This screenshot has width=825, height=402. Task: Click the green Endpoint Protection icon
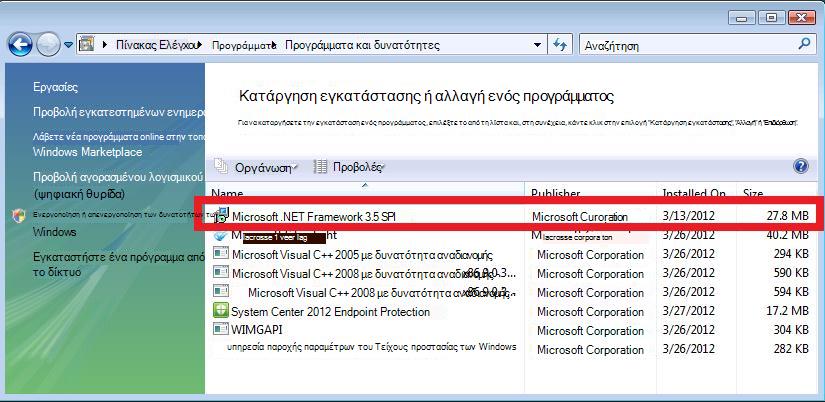(x=220, y=310)
